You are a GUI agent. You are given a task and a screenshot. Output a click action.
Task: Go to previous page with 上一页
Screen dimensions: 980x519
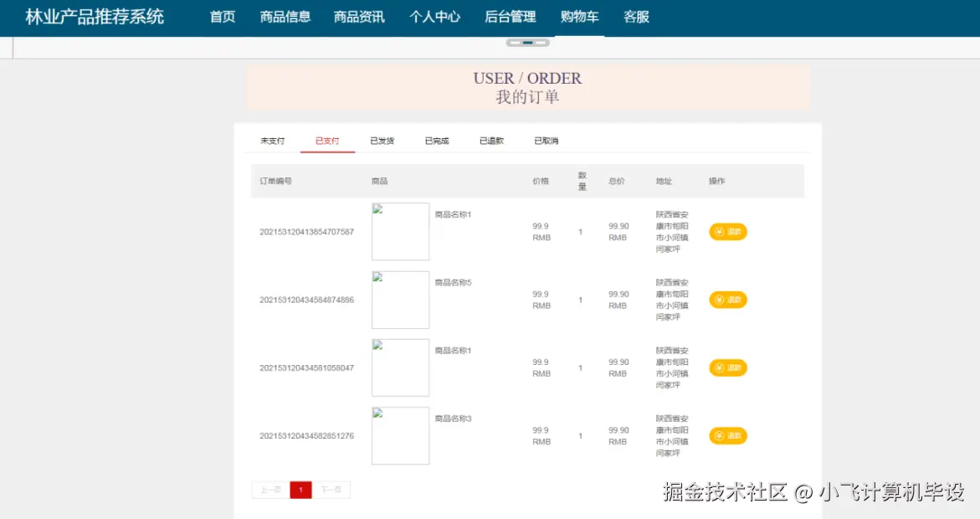pos(270,490)
